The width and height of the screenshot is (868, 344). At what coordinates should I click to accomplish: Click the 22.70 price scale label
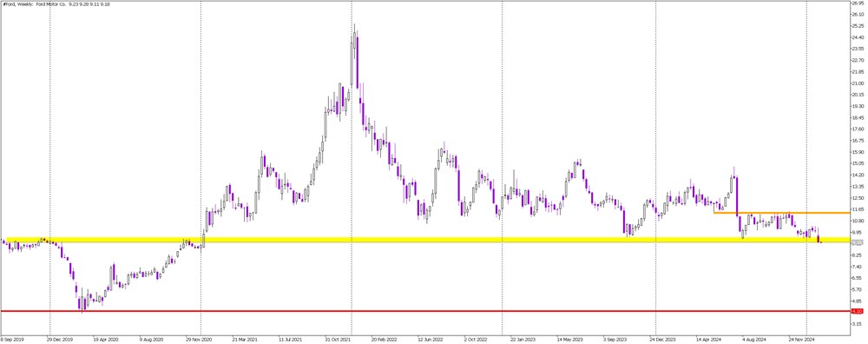click(x=858, y=61)
